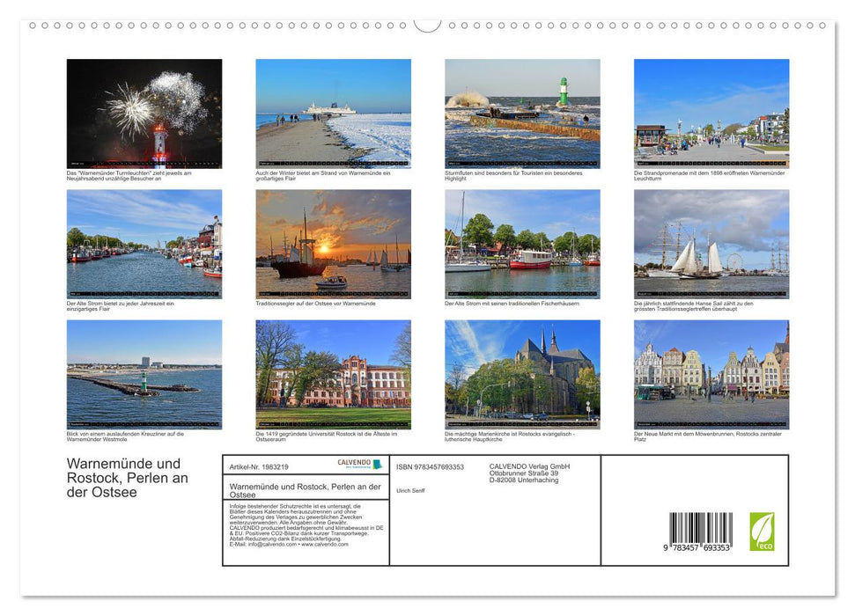Expand the Warnemünde und Rostock title box

(304, 490)
